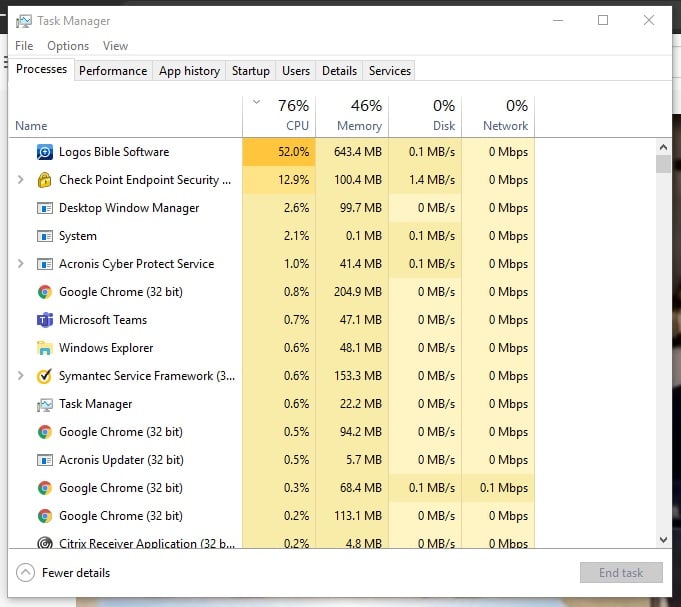681x607 pixels.
Task: Select the Microsoft Teams process name
Action: coord(103,320)
